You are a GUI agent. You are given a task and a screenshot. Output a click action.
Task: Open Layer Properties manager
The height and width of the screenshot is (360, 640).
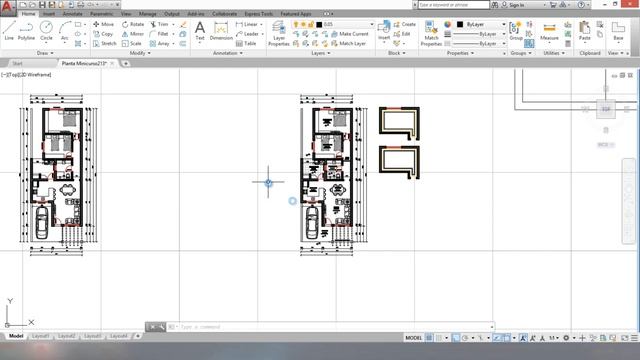click(x=279, y=33)
